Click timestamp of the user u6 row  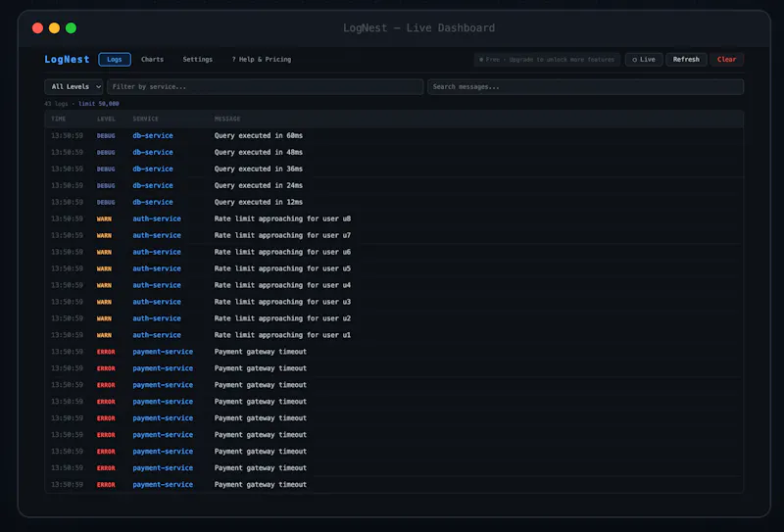coord(67,252)
